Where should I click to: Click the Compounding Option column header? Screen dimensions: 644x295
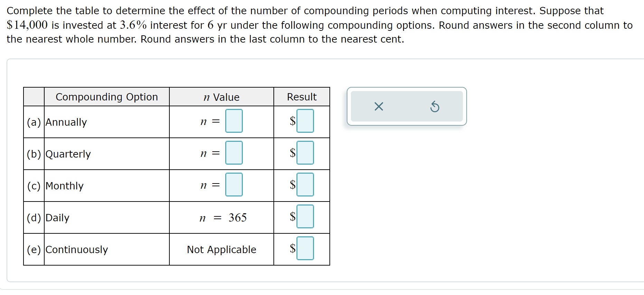coord(106,97)
